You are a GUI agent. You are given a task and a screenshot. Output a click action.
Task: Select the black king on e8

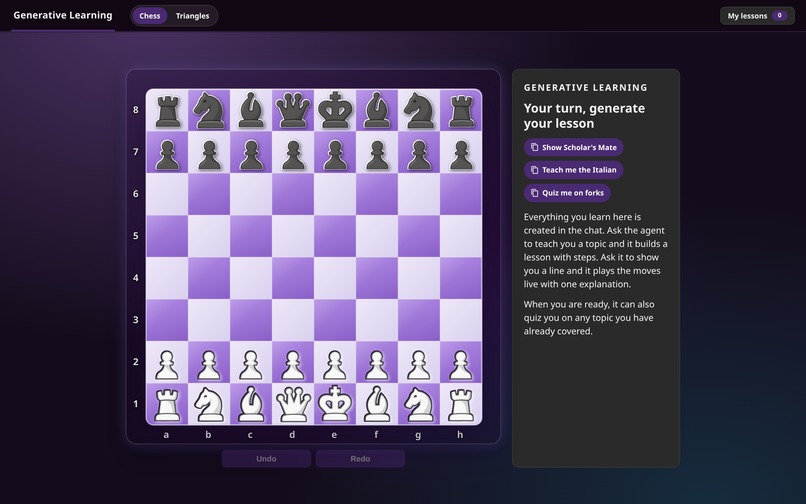click(335, 110)
